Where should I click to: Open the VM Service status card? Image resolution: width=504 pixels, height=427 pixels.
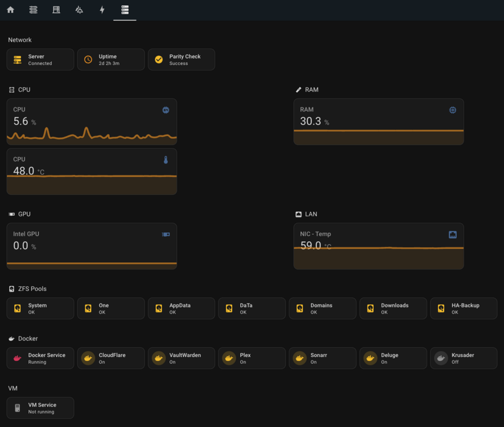click(40, 408)
